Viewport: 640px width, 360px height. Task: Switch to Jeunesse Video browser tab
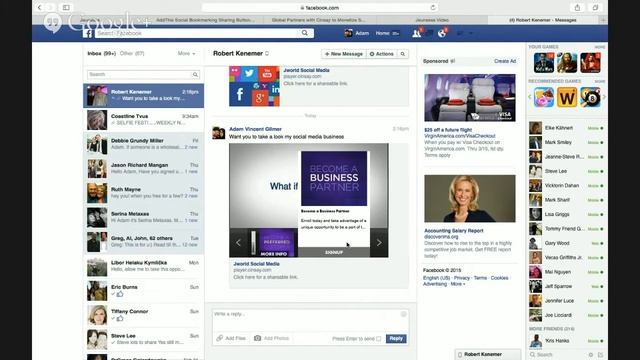coord(432,20)
